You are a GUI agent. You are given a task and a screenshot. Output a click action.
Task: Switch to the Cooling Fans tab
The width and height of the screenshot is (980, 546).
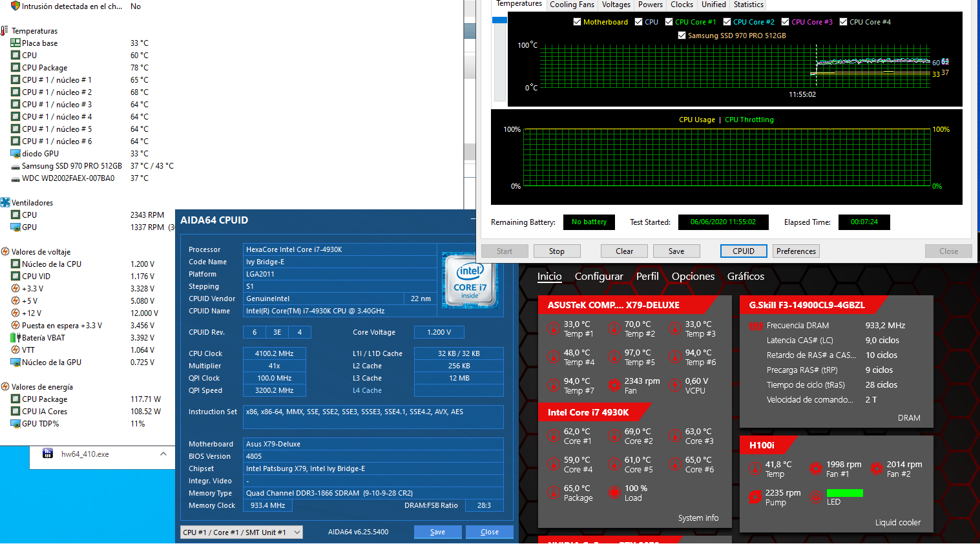point(572,5)
